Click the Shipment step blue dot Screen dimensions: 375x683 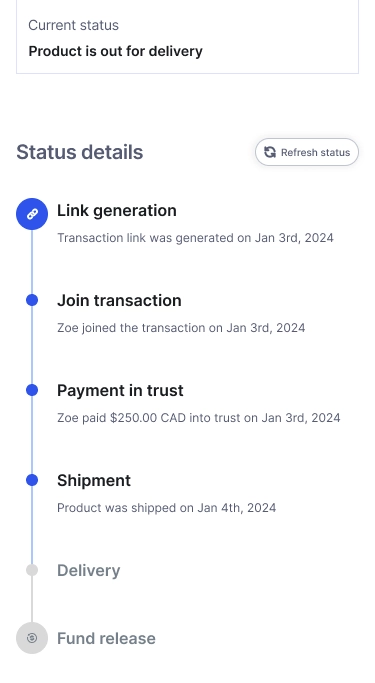pos(32,480)
